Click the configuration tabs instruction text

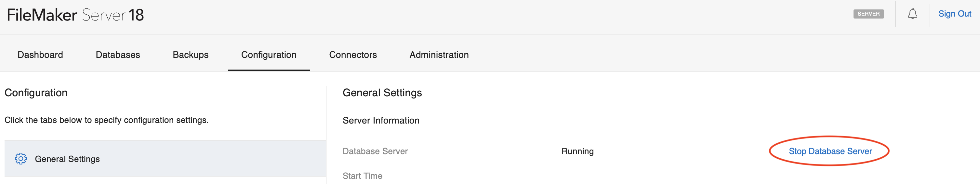107,120
